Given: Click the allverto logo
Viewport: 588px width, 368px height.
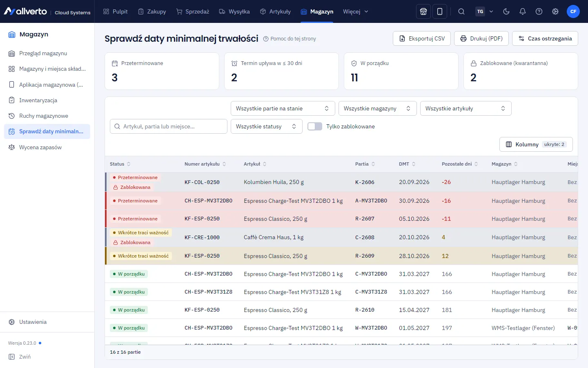Looking at the screenshot, I should (x=25, y=11).
